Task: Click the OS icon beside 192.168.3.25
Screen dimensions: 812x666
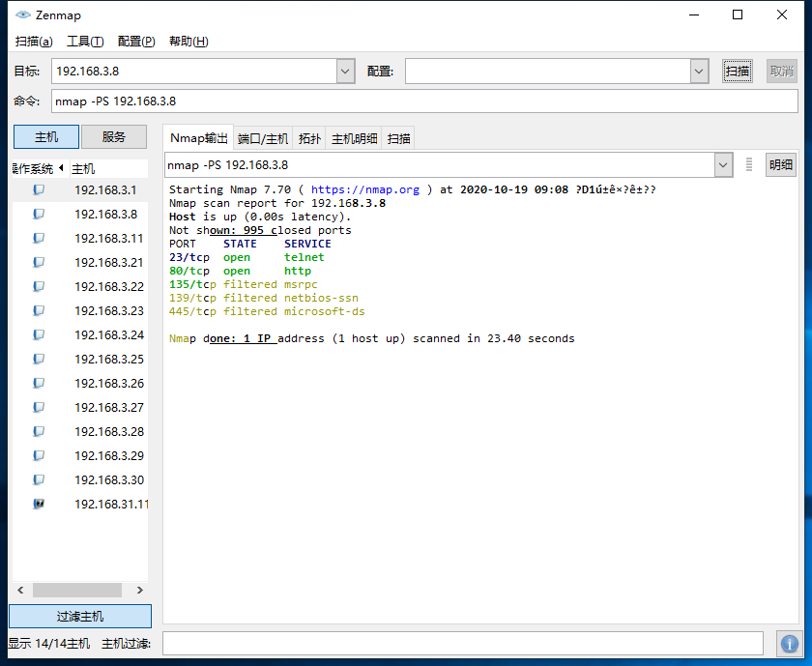Action: point(39,359)
